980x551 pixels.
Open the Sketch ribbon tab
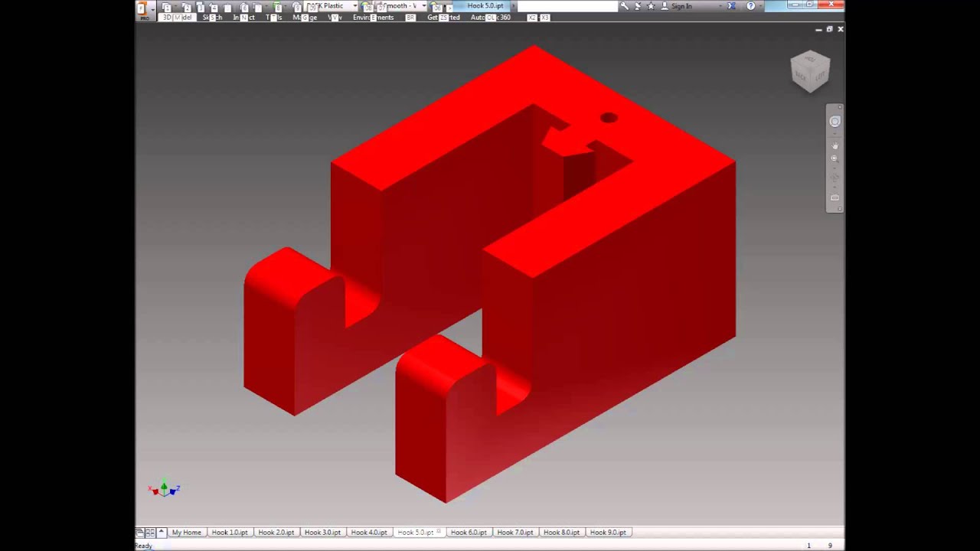click(212, 18)
